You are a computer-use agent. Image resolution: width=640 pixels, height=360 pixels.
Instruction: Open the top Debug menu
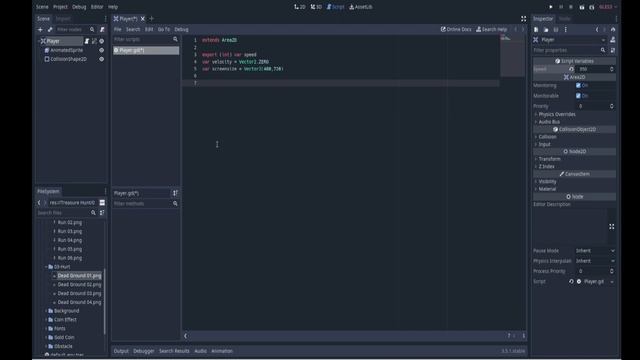point(79,7)
